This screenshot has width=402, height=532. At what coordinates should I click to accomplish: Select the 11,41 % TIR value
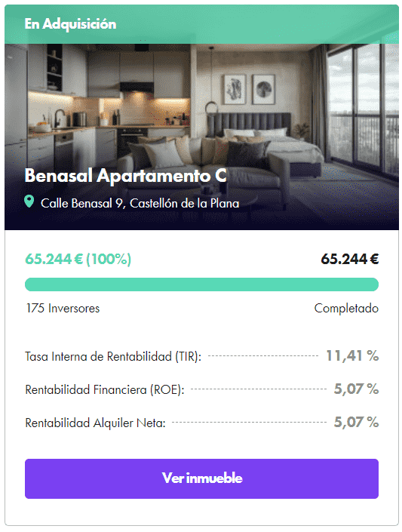352,356
